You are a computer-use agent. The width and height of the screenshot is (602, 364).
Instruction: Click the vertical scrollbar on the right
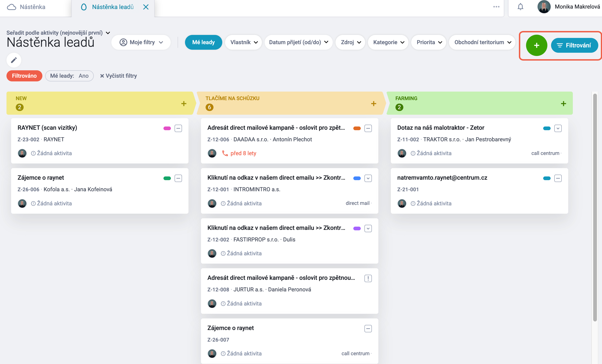[595, 207]
